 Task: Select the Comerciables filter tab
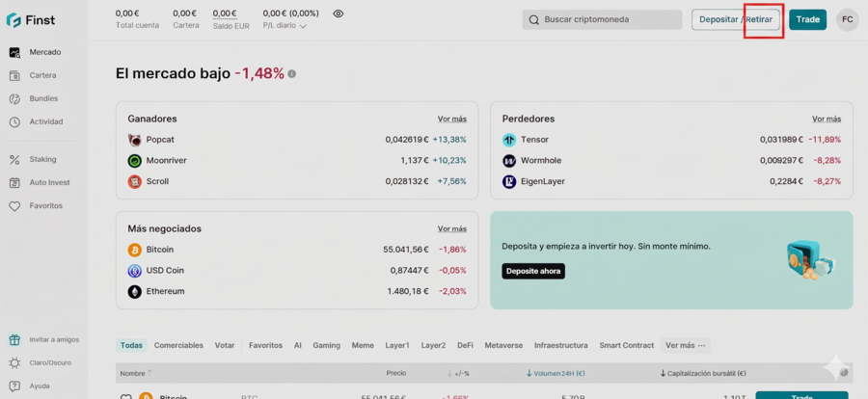pyautogui.click(x=178, y=345)
